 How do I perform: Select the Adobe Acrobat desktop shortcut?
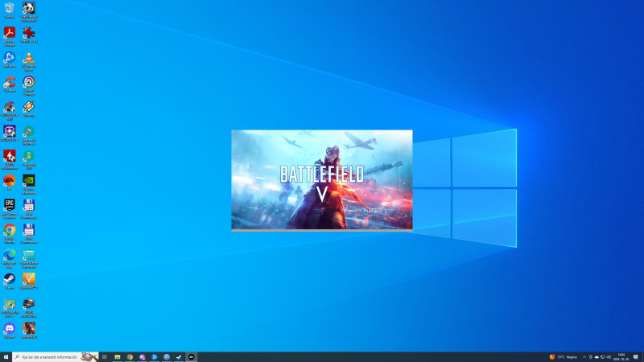click(x=10, y=36)
